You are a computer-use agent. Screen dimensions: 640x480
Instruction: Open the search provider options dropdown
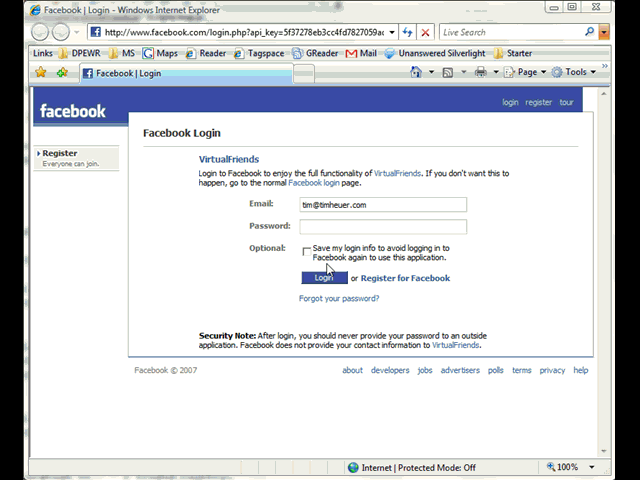pyautogui.click(x=604, y=32)
